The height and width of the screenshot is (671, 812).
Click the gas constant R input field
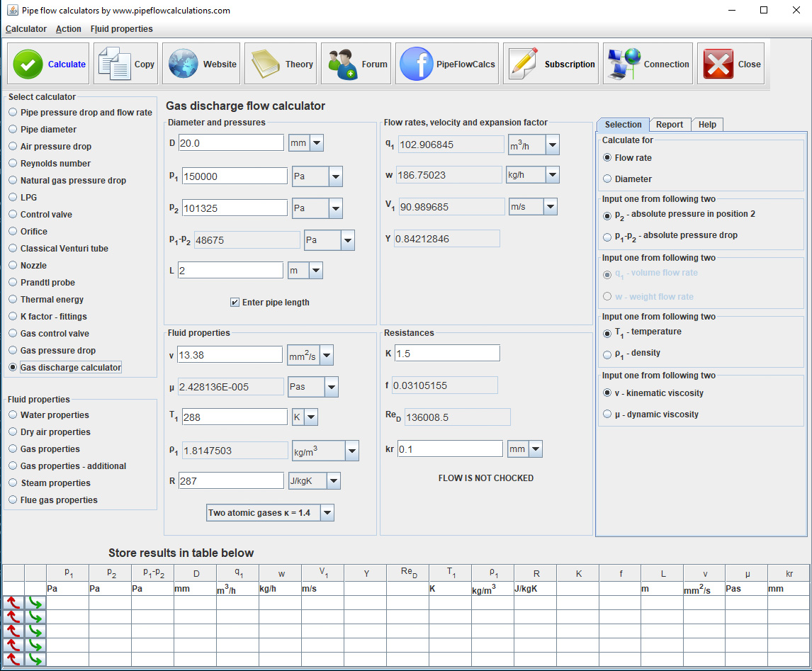click(231, 481)
